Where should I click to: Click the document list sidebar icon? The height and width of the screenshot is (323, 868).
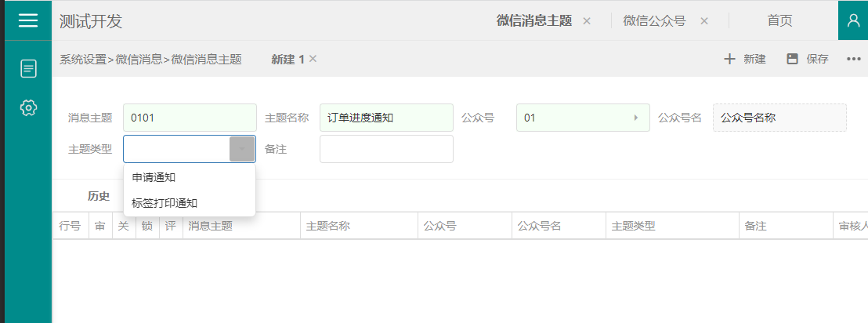(x=28, y=69)
